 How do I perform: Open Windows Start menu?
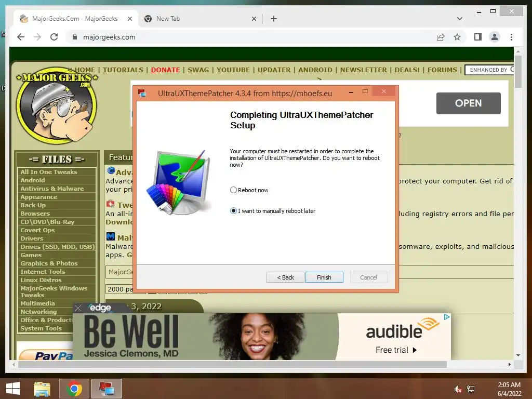point(13,389)
